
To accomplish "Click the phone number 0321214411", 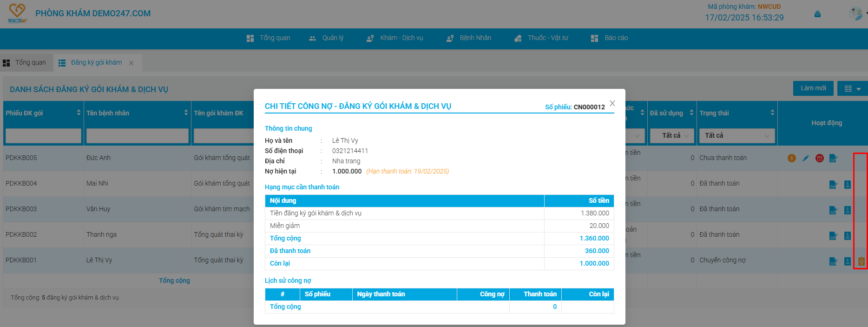I will [x=350, y=151].
